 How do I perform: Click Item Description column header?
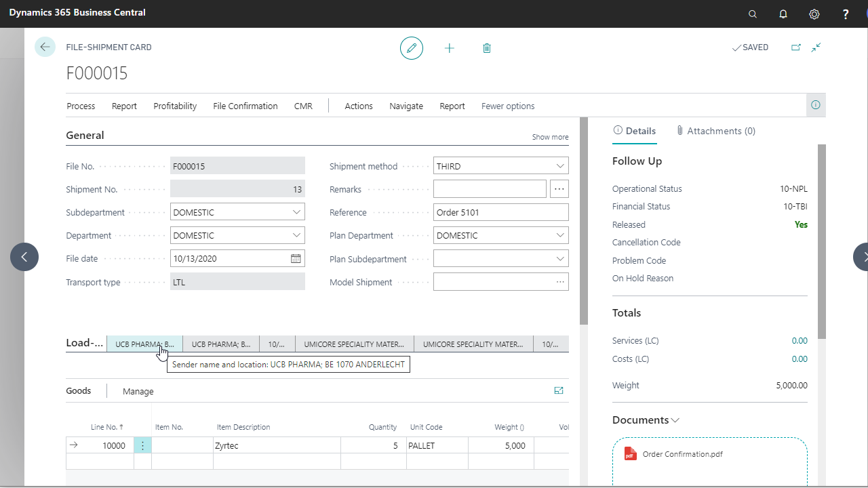pos(243,427)
